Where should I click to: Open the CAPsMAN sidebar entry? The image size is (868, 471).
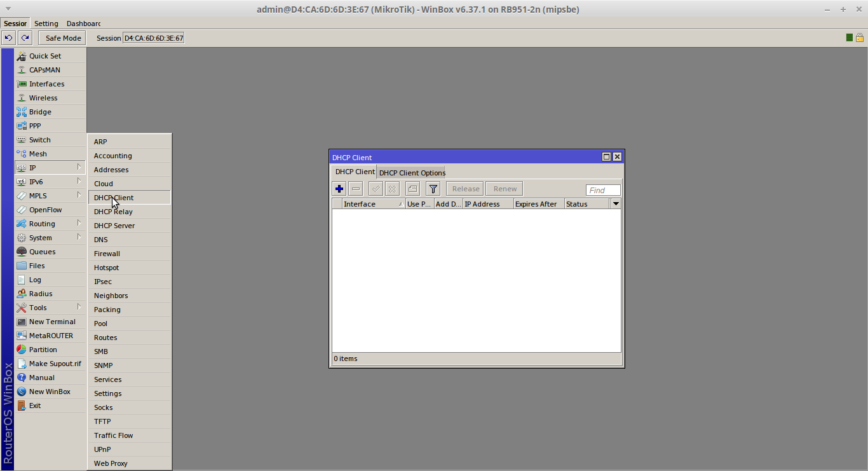(50, 70)
